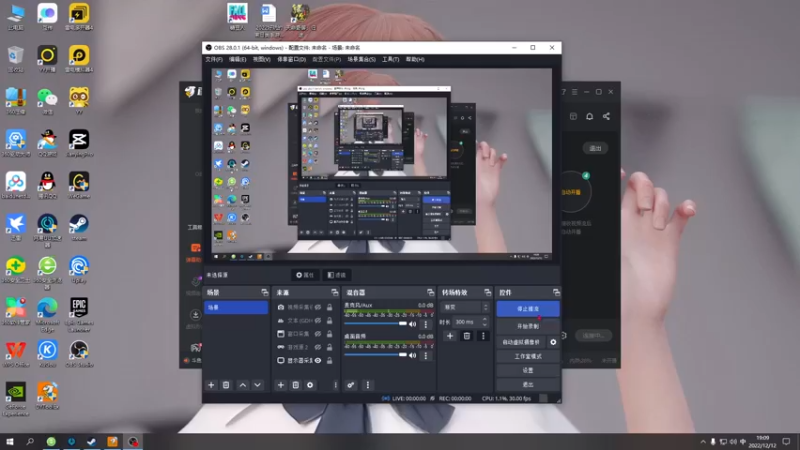This screenshot has height=450, width=800.
Task: Toggle lock on the 窗口采集 source
Action: 330,334
